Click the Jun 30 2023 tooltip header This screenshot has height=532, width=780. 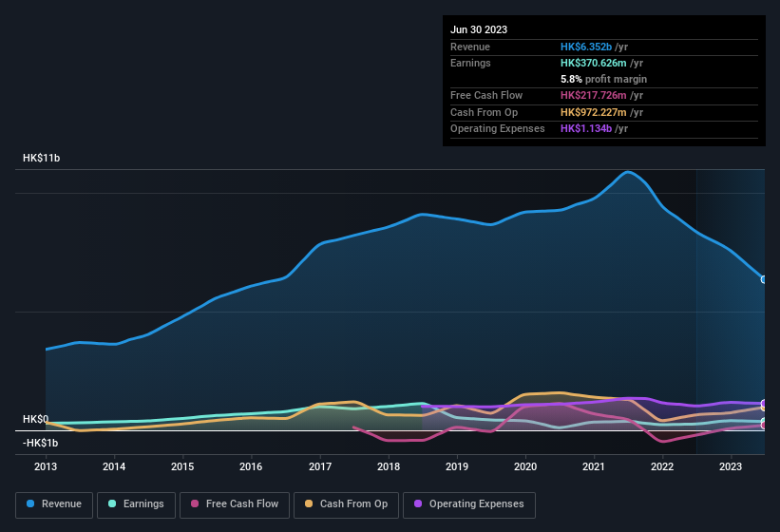pos(479,29)
